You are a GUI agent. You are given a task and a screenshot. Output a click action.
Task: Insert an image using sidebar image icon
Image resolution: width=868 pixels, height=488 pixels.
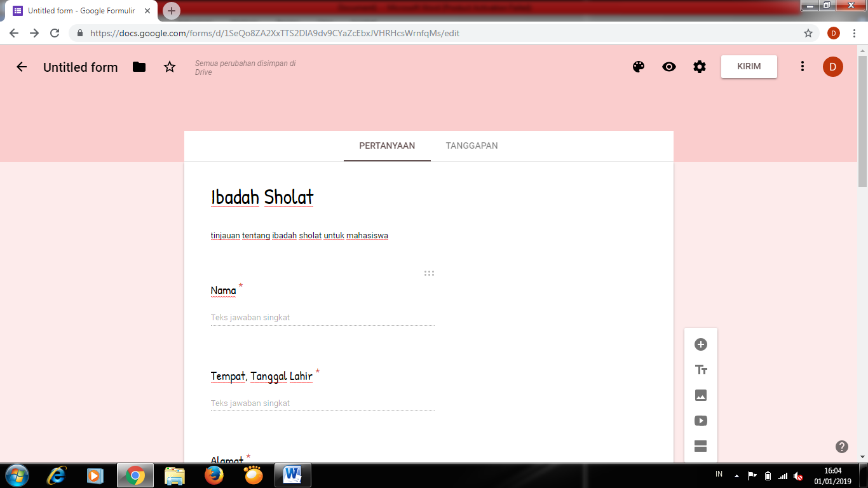pyautogui.click(x=701, y=395)
